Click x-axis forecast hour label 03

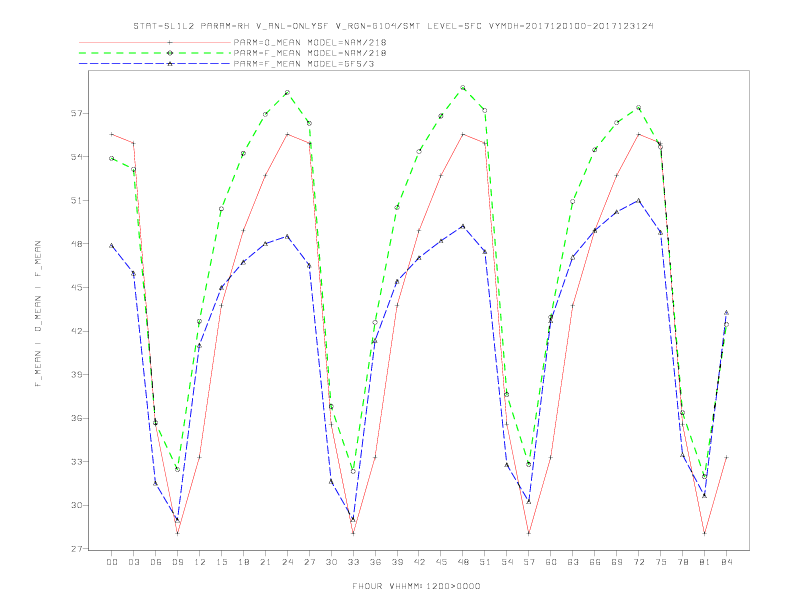[x=133, y=562]
